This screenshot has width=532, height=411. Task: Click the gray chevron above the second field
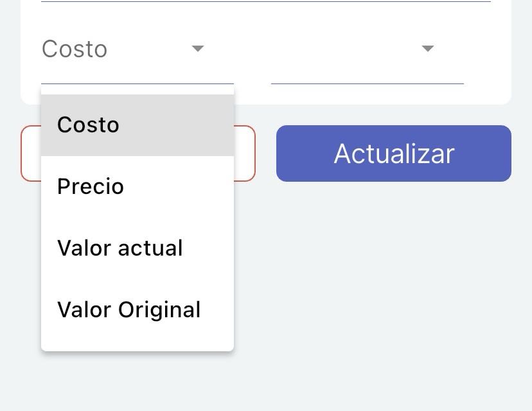[428, 48]
